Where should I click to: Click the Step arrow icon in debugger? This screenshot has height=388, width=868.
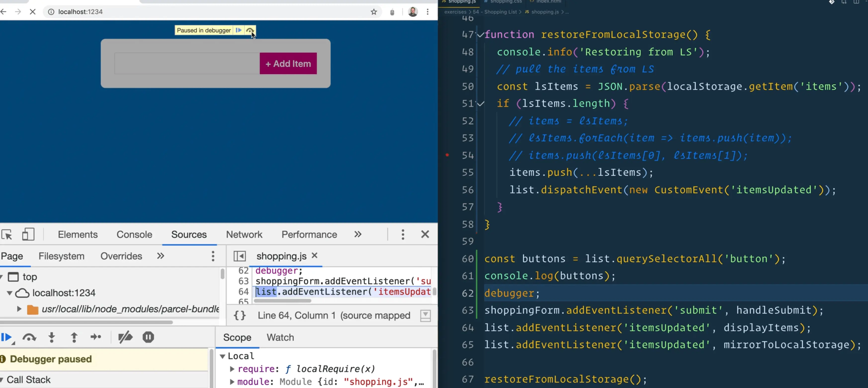(96, 337)
